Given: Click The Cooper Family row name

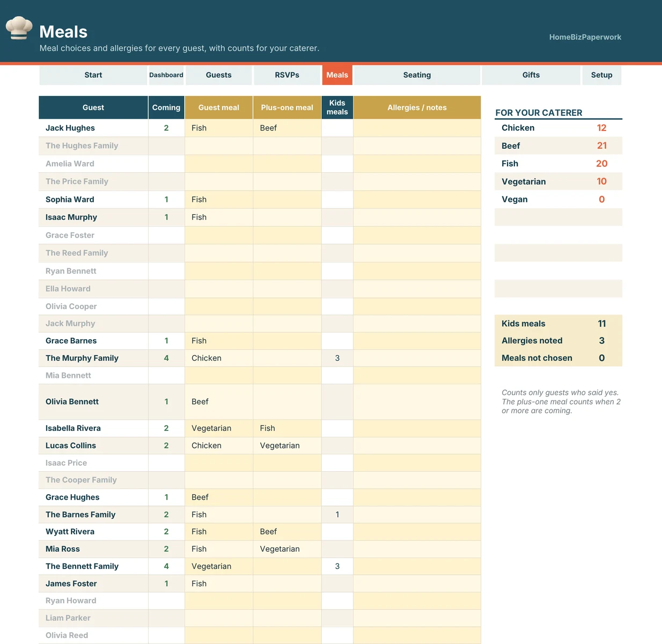Looking at the screenshot, I should point(81,480).
